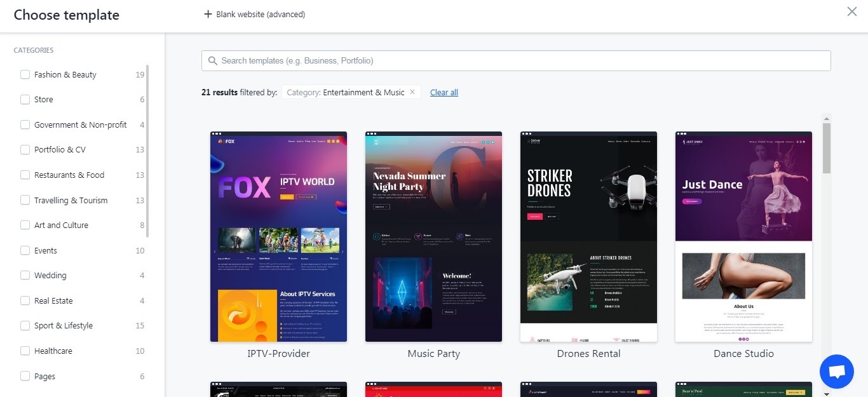This screenshot has height=397, width=868.
Task: Click the Sport & Lifestyle label
Action: coord(64,325)
